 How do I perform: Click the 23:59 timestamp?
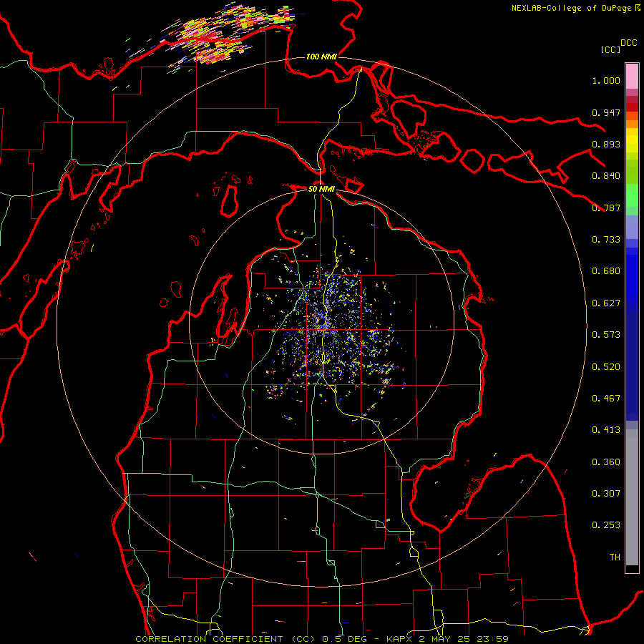pyautogui.click(x=492, y=639)
